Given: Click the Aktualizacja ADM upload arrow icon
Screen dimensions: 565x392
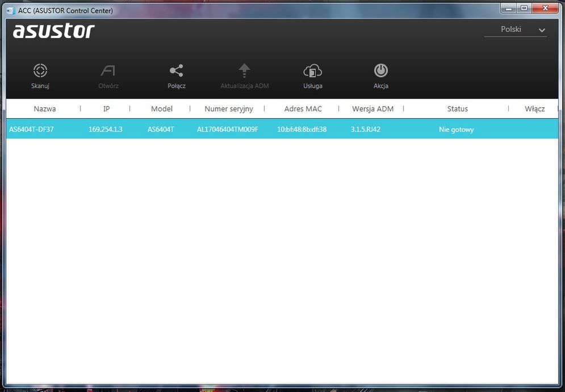Looking at the screenshot, I should [x=244, y=70].
